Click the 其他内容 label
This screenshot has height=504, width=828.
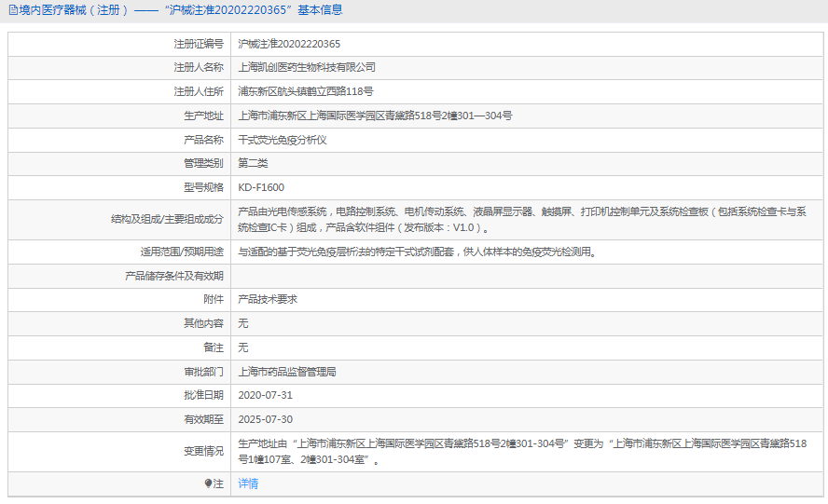[203, 323]
